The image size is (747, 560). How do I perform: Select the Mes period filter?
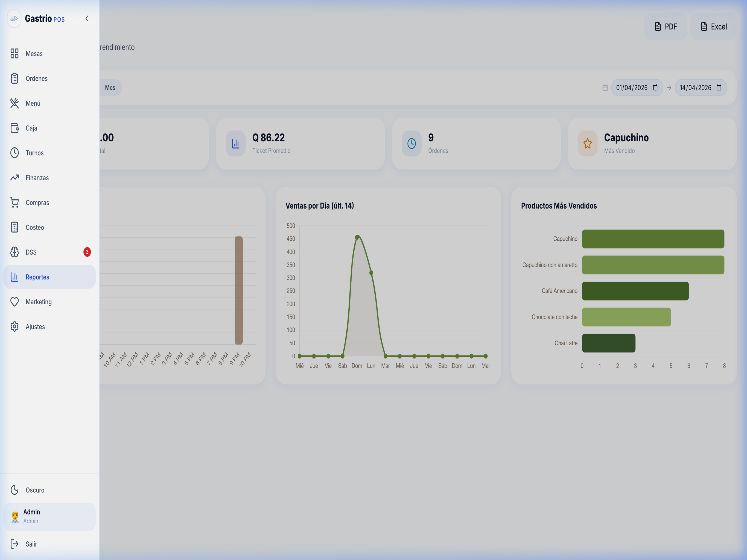pyautogui.click(x=110, y=88)
